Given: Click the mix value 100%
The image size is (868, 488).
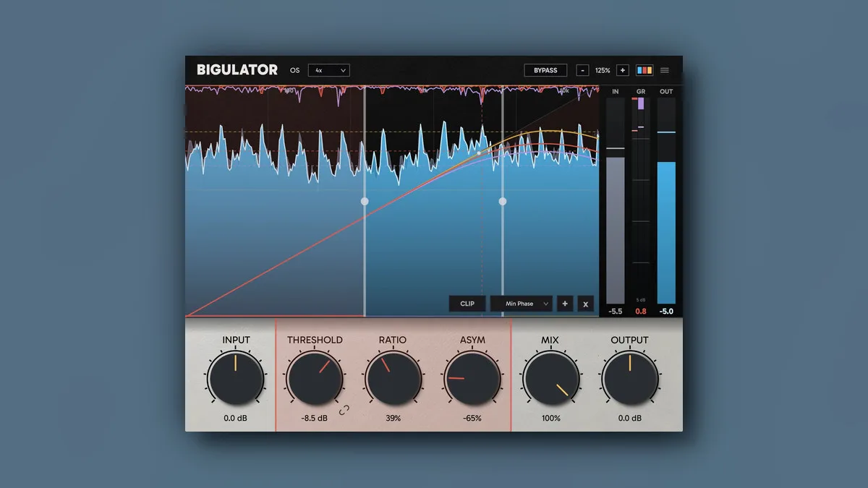Looking at the screenshot, I should pos(551,419).
